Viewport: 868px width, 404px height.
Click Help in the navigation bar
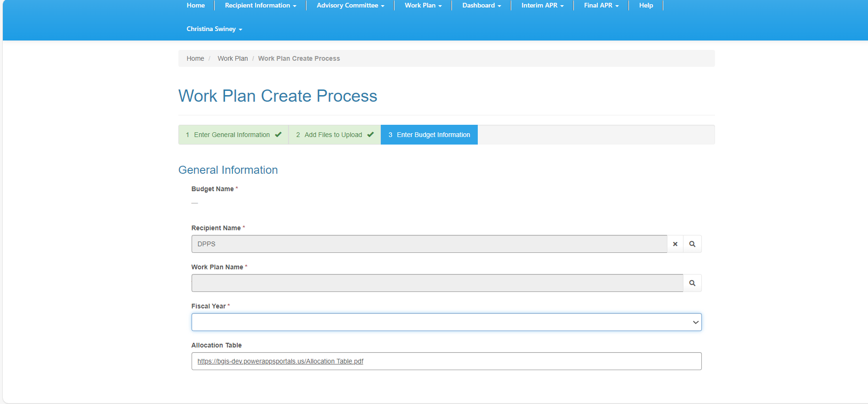click(x=646, y=6)
